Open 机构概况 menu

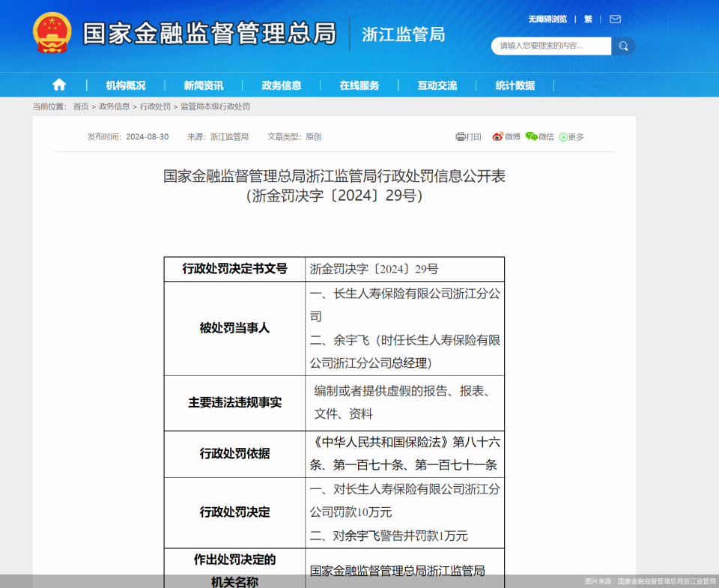point(126,85)
